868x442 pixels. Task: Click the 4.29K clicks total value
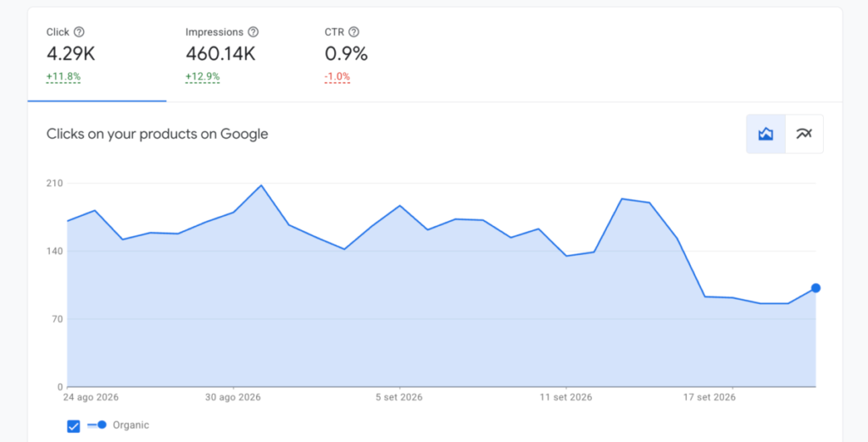click(x=71, y=54)
